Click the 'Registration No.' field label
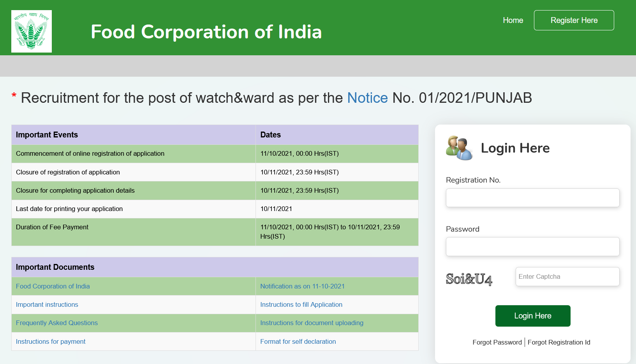The height and width of the screenshot is (364, 636). (473, 180)
